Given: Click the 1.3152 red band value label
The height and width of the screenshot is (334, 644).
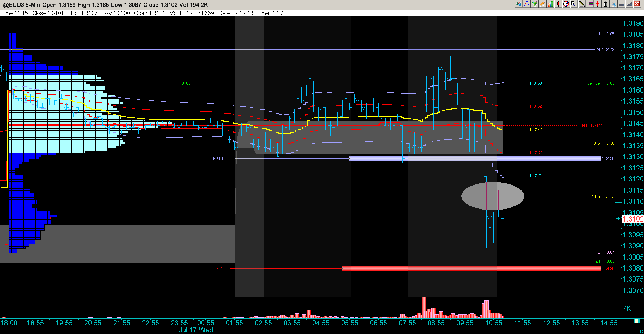Looking at the screenshot, I should click(536, 106).
